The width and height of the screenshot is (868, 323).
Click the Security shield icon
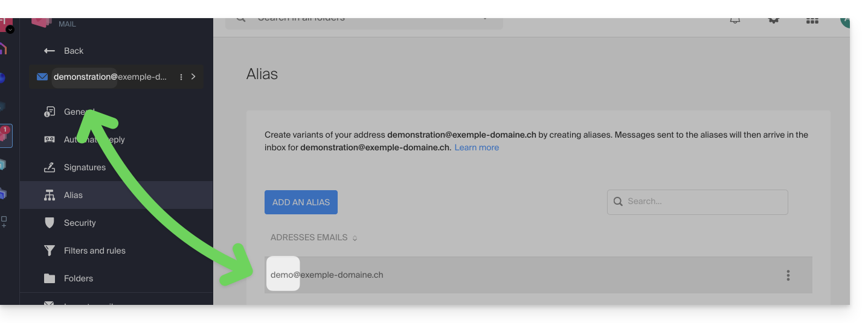50,223
